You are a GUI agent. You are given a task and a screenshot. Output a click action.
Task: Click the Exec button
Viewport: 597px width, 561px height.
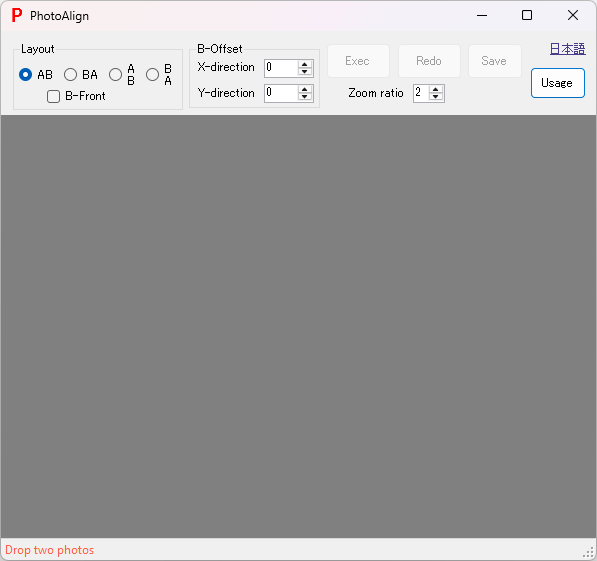coord(358,61)
